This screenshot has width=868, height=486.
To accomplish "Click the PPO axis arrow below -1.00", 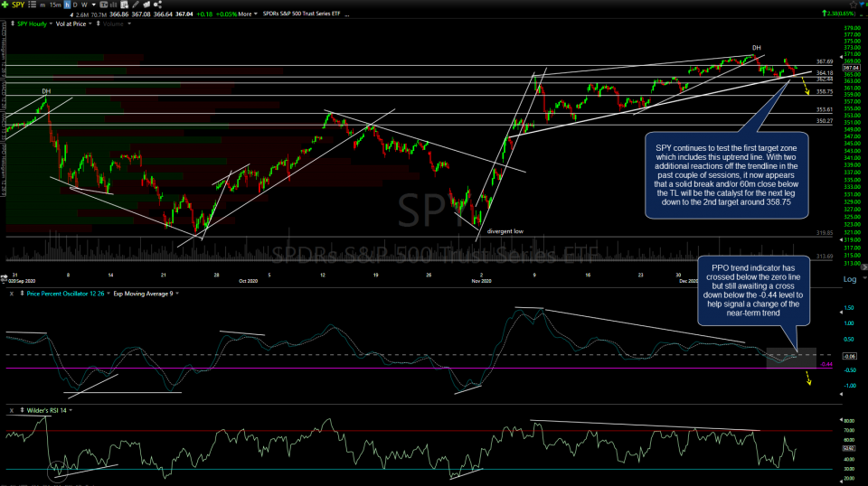I will (842, 394).
